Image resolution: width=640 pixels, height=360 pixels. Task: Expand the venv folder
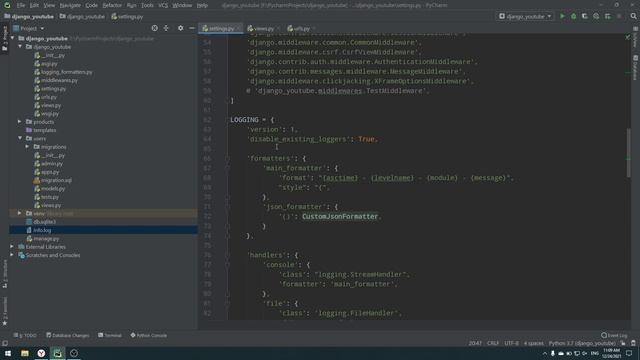[20, 213]
